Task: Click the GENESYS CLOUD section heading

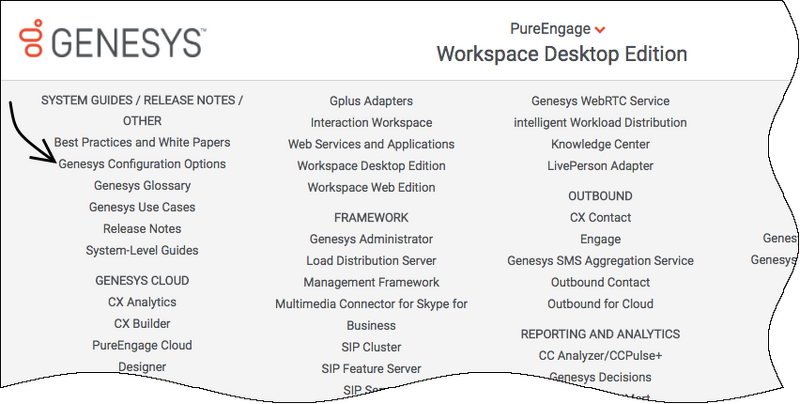Action: [142, 281]
